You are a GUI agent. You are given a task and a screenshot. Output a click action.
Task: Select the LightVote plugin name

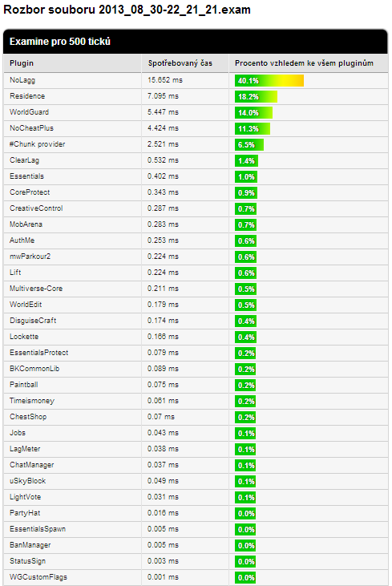click(x=25, y=498)
